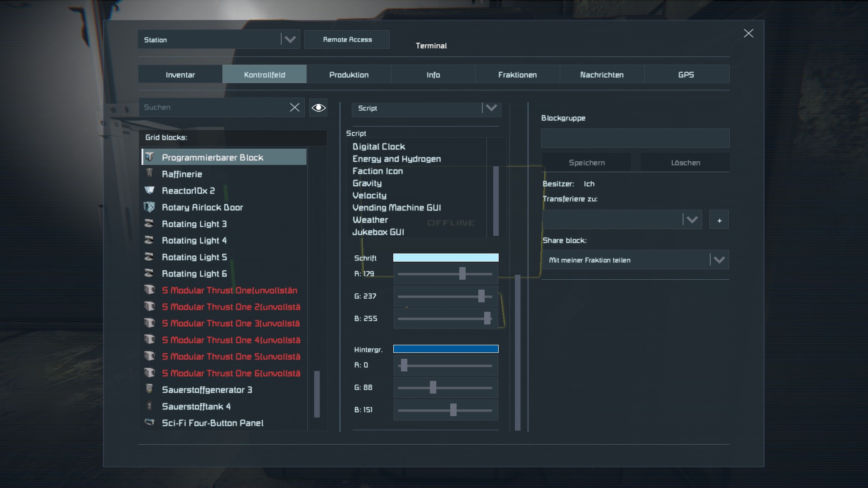This screenshot has height=488, width=868.
Task: Click the Sci-Fi Four-Button Panel icon
Action: tap(150, 422)
